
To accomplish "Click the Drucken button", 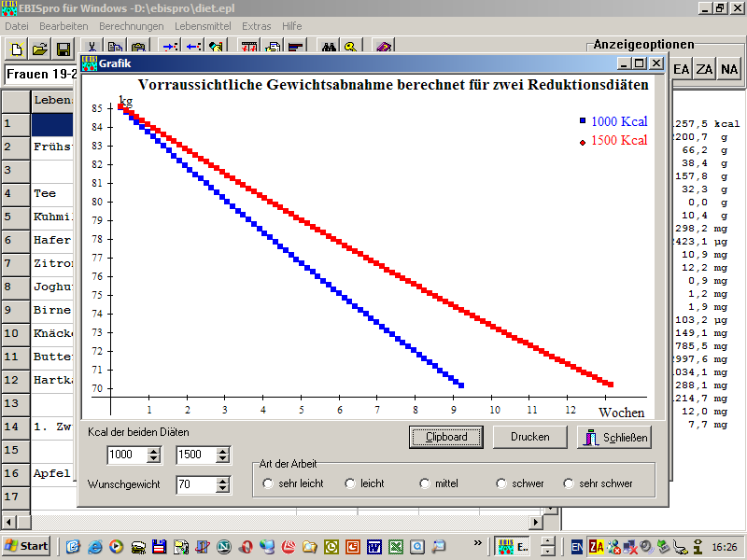I will click(x=529, y=437).
